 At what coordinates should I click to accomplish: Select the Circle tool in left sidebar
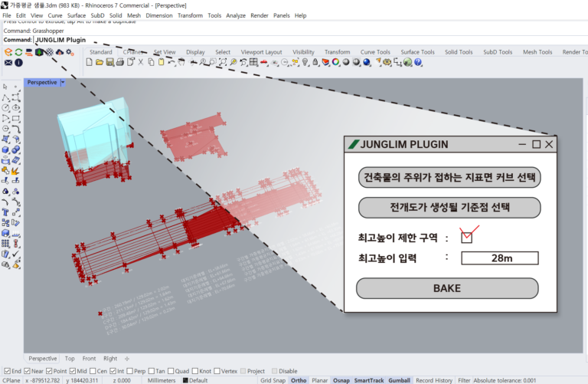(5, 108)
